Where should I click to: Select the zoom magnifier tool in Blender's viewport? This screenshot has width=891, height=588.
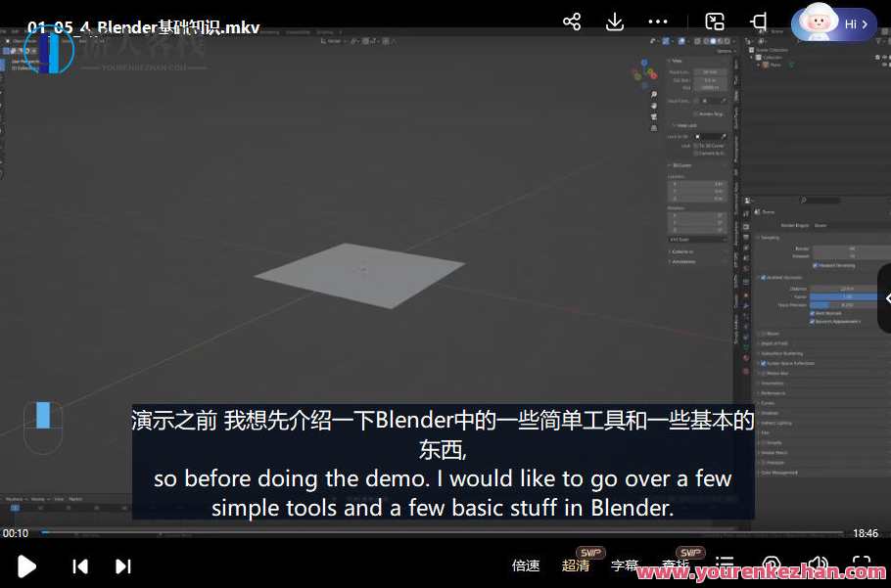(x=654, y=94)
